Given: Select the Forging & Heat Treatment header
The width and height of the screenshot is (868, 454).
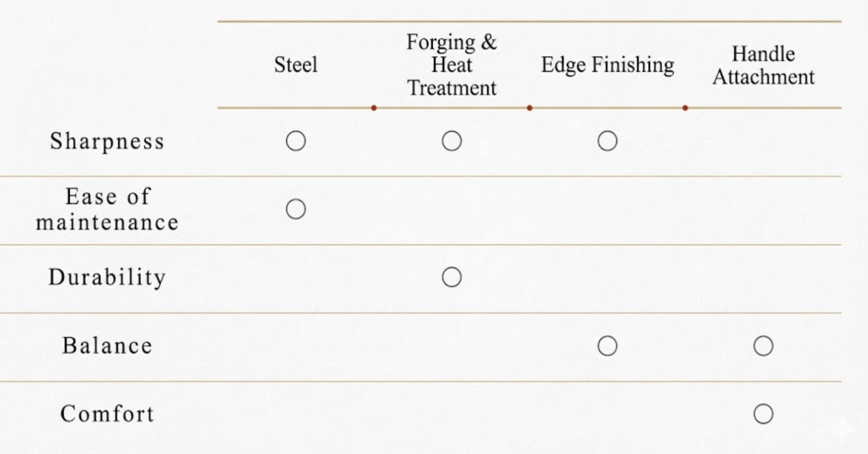Looking at the screenshot, I should 451,65.
